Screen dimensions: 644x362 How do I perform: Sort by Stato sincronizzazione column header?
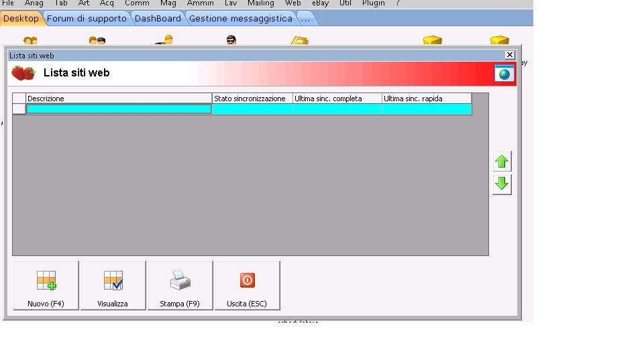(252, 99)
